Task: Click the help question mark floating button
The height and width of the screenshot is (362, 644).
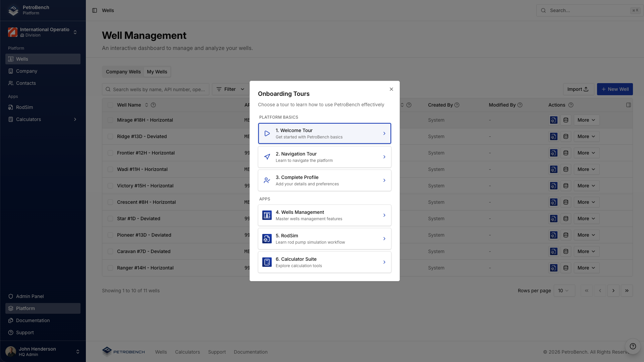Action: [x=633, y=346]
